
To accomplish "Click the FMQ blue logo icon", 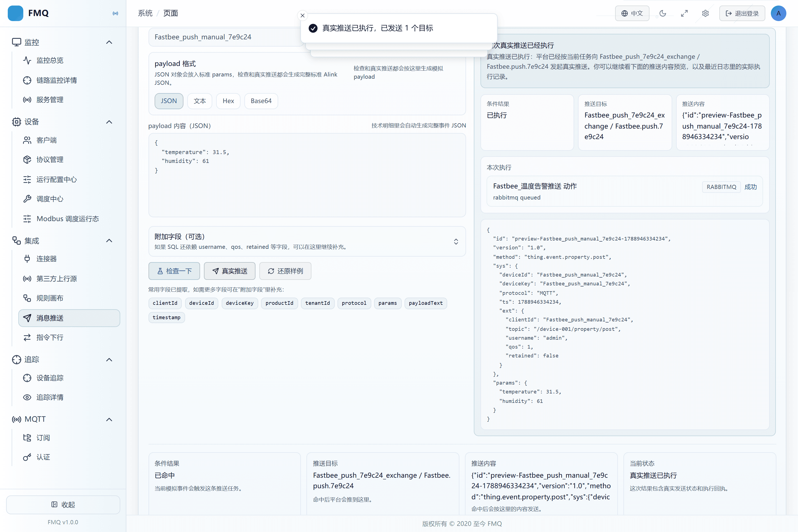I will pos(15,13).
